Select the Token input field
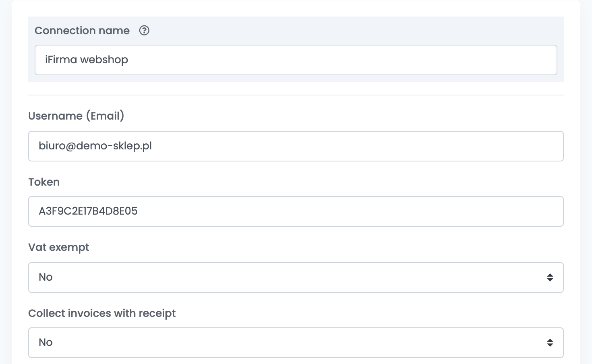This screenshot has height=364, width=592. tap(296, 211)
